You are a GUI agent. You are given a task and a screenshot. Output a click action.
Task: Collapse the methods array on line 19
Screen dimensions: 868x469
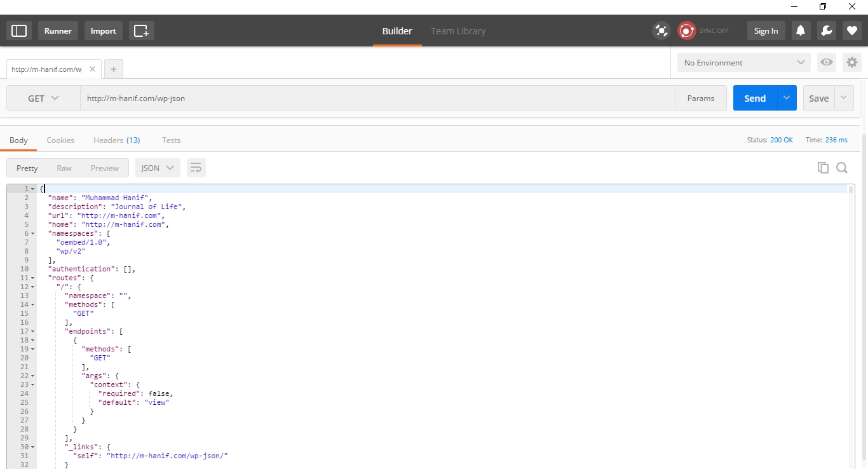coord(32,349)
